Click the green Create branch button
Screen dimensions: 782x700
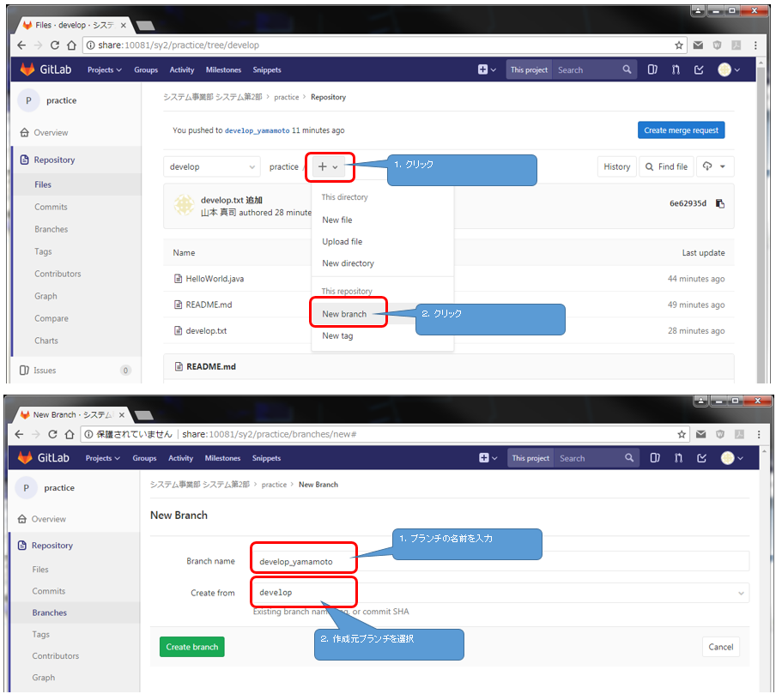[x=192, y=647]
